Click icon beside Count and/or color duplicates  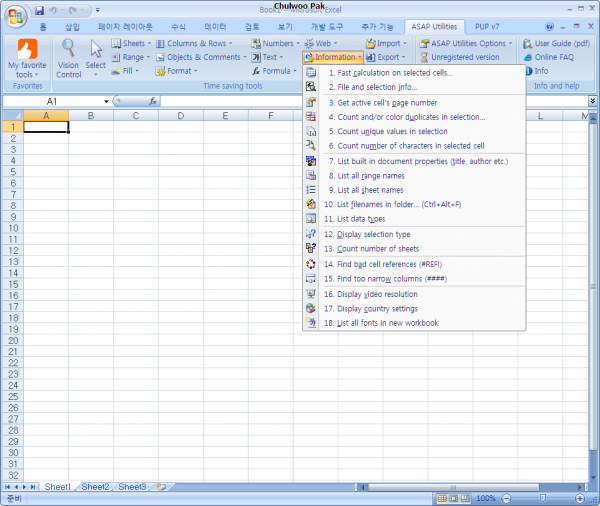click(x=311, y=117)
